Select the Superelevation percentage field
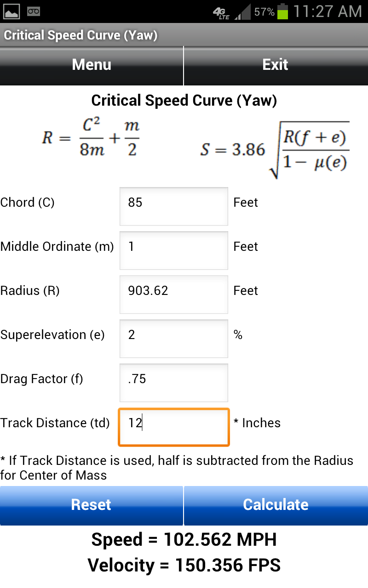This screenshot has height=588, width=368. click(x=173, y=338)
